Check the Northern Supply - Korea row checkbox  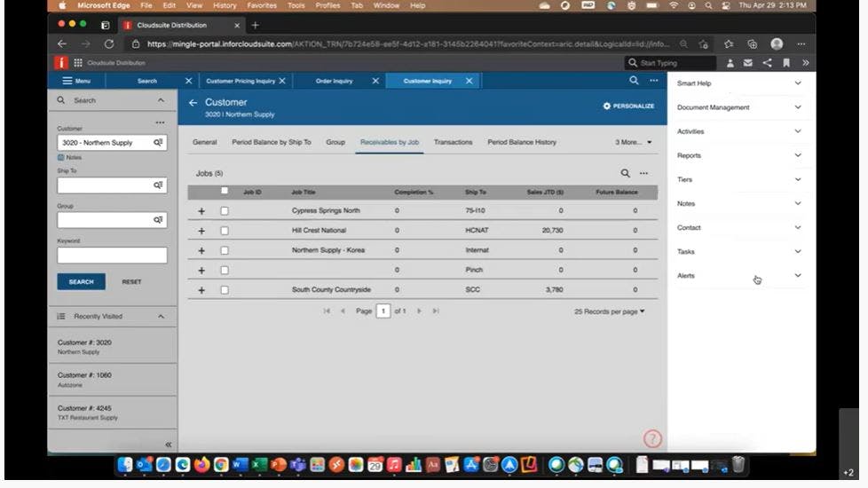(225, 250)
